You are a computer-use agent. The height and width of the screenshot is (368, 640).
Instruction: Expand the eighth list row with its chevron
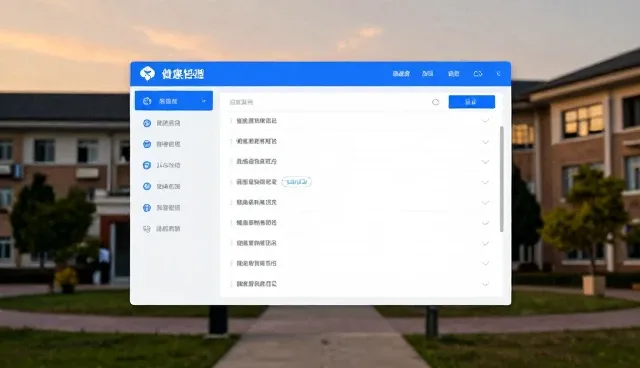pos(485,263)
